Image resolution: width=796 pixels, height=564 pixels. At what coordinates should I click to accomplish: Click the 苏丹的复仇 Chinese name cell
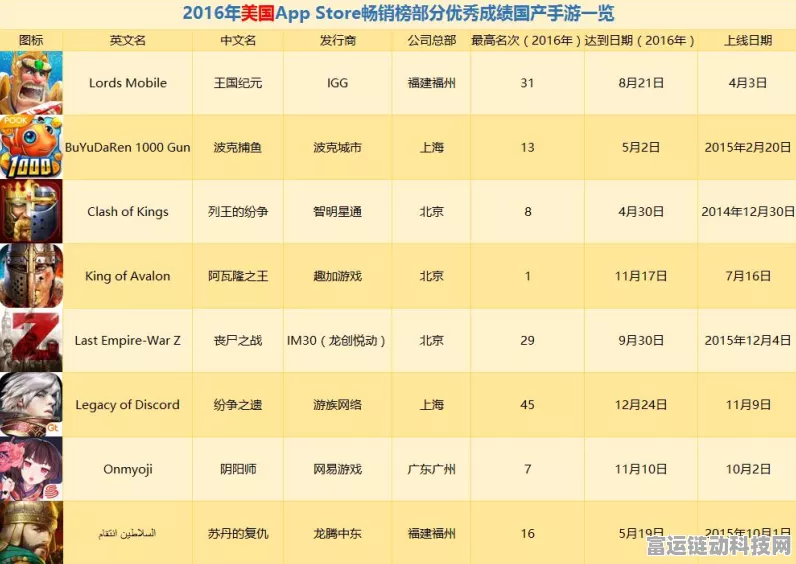click(x=238, y=533)
